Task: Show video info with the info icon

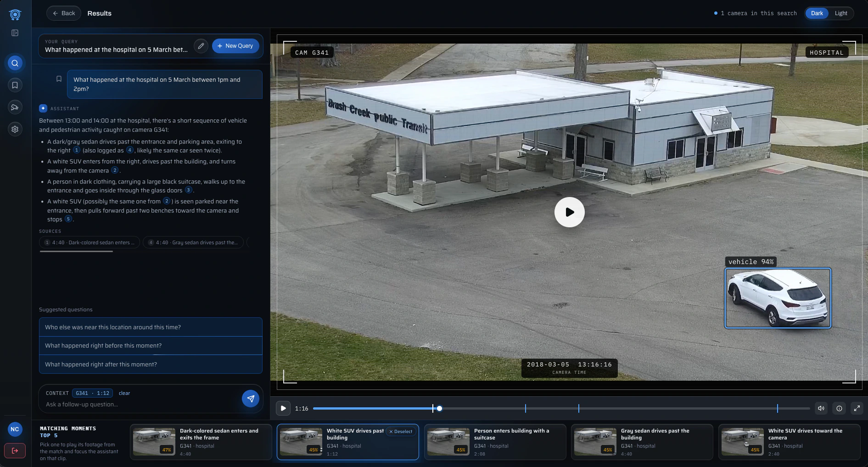Action: pos(839,408)
